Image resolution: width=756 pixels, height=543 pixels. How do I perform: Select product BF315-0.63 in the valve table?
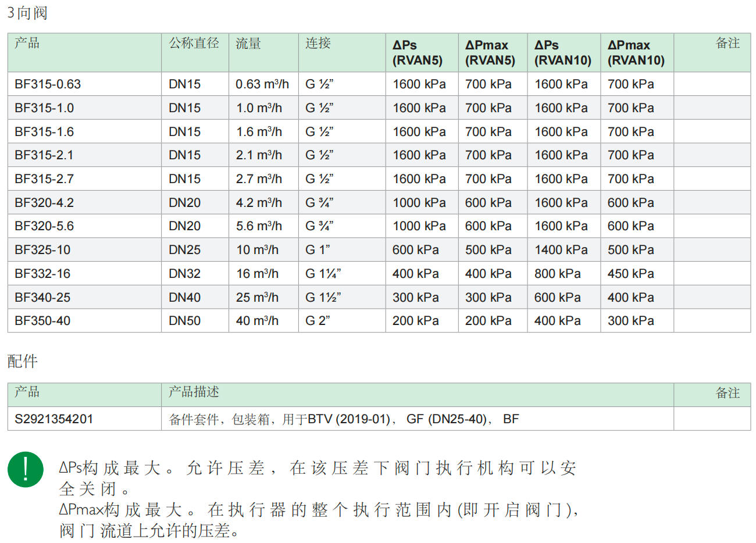[x=48, y=84]
